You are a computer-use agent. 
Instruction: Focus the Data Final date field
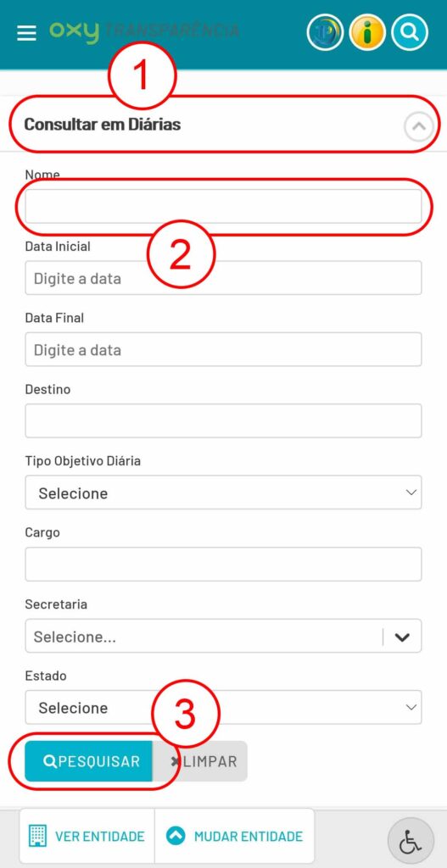click(223, 349)
